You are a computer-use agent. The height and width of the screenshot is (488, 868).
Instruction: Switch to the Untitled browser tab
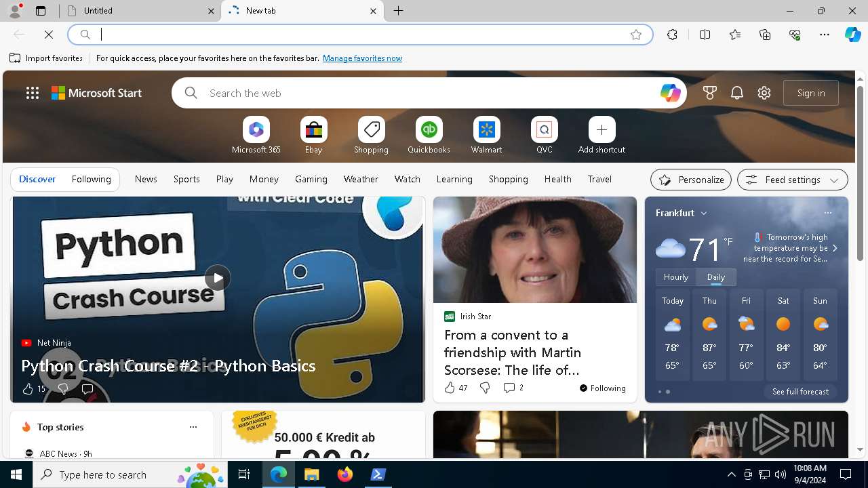[x=139, y=11]
